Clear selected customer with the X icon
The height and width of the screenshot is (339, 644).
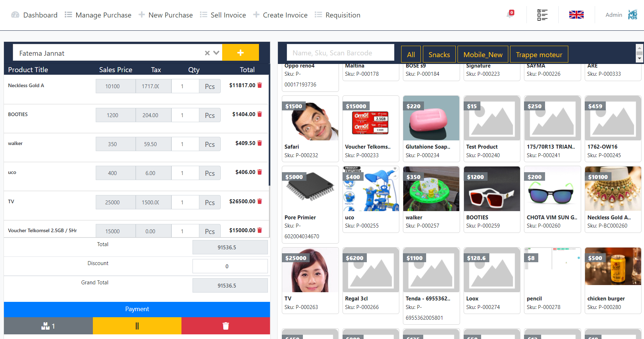coord(207,53)
